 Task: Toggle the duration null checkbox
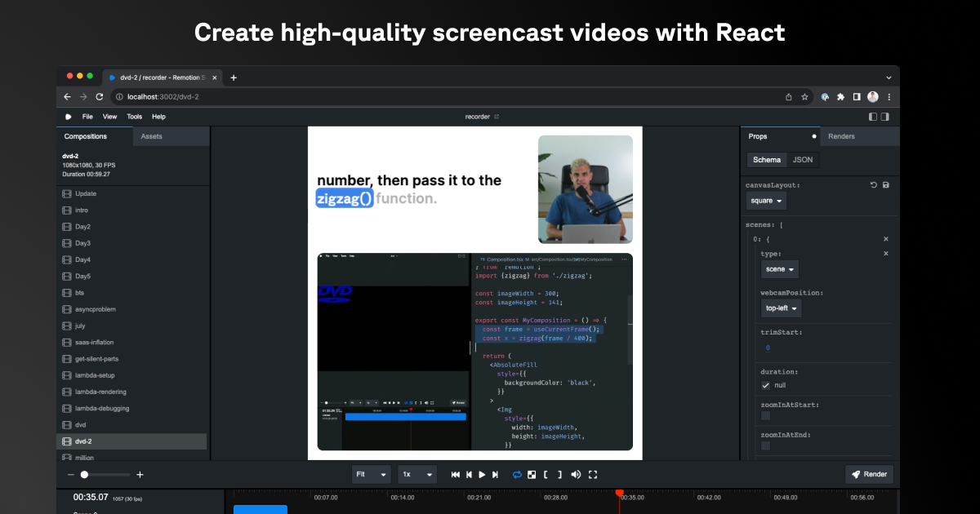[766, 385]
